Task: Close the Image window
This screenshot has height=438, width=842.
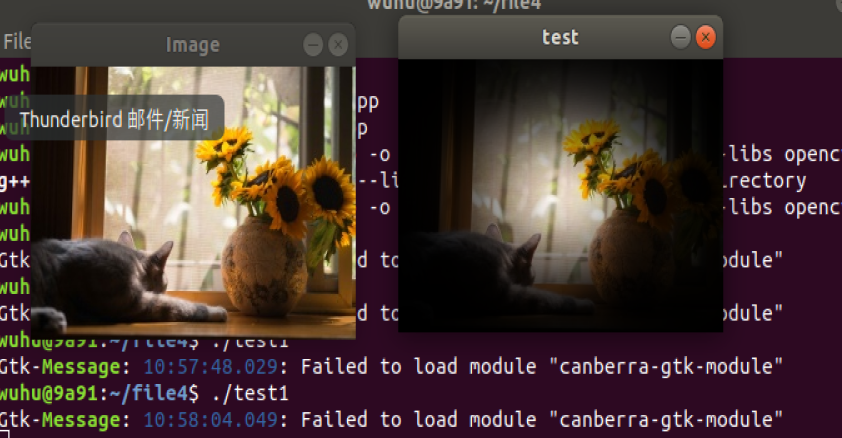Action: [338, 45]
